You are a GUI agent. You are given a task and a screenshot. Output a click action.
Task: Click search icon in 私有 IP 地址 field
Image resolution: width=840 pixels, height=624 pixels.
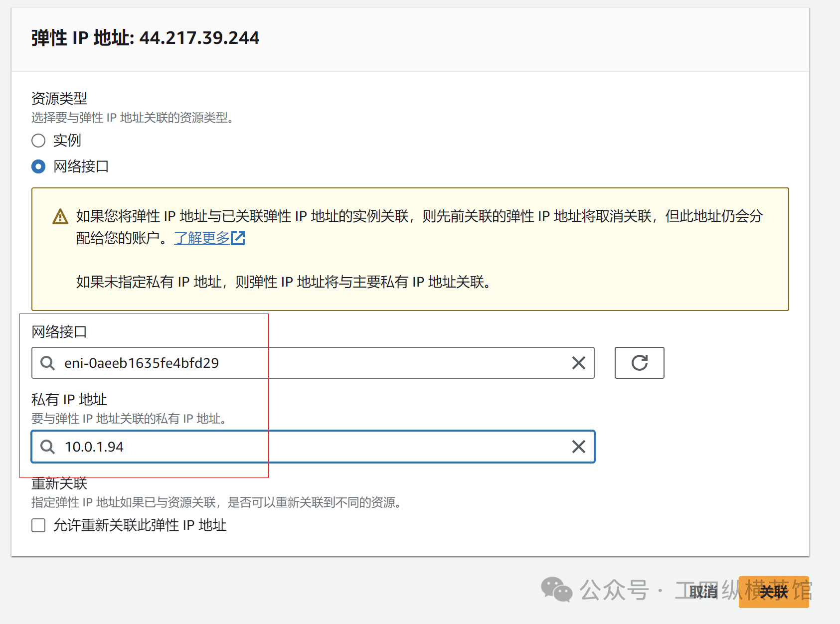tap(48, 447)
